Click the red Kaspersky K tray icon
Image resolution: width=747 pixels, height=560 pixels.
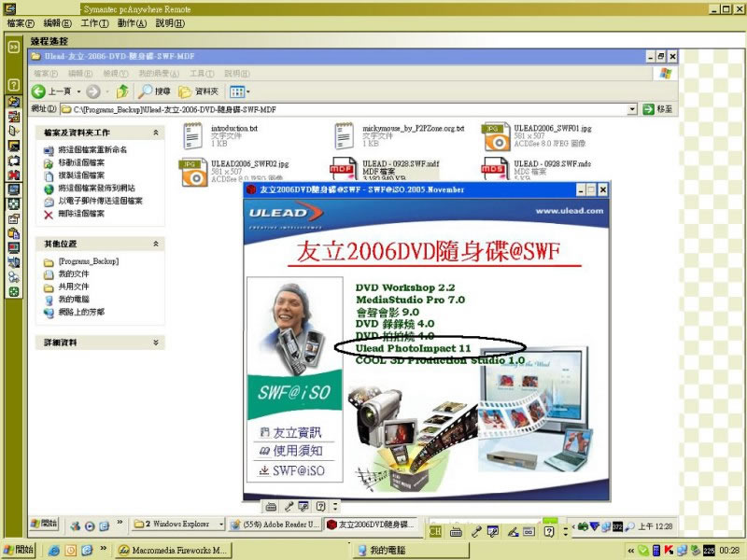pyautogui.click(x=669, y=551)
